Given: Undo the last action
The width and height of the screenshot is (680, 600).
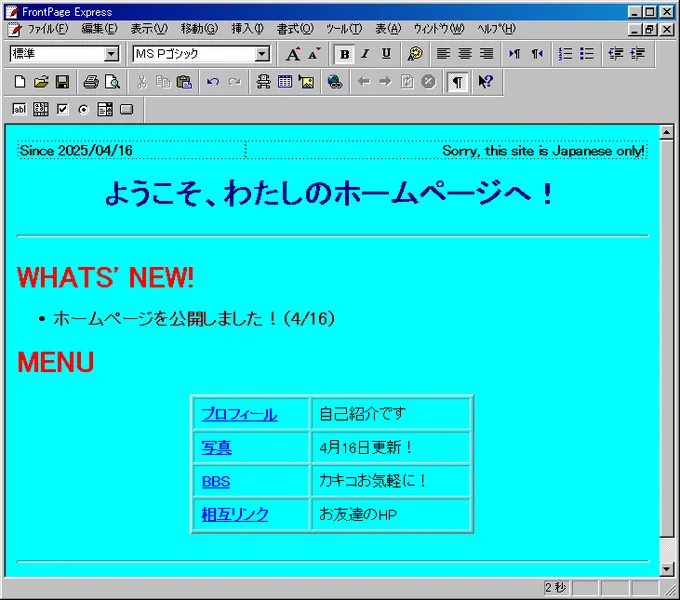Looking at the screenshot, I should (x=213, y=82).
